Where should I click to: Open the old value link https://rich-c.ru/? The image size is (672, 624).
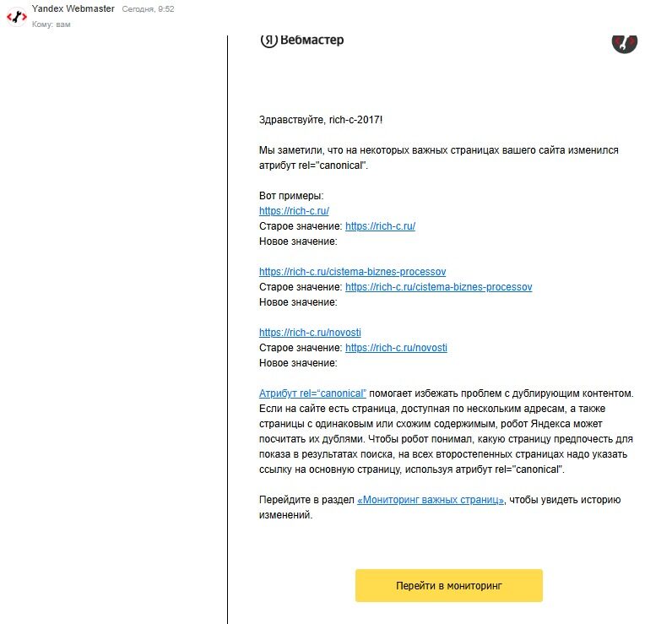[x=380, y=226]
